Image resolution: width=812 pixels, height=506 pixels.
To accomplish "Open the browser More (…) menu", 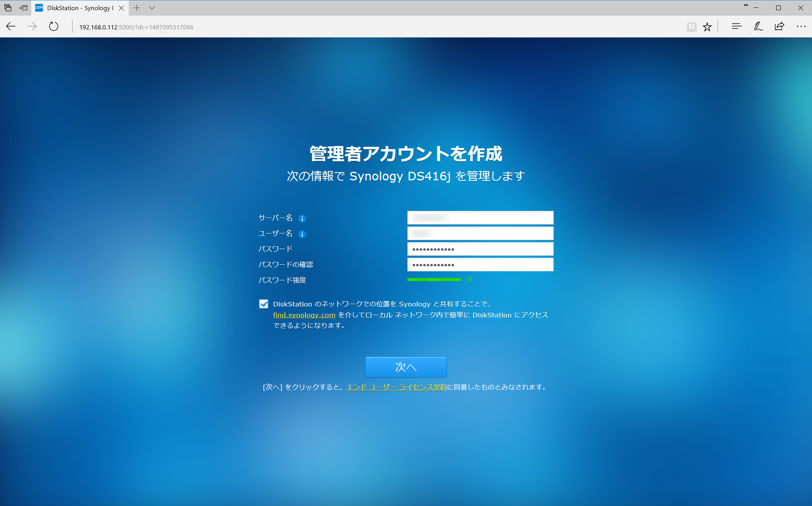I will (x=801, y=27).
